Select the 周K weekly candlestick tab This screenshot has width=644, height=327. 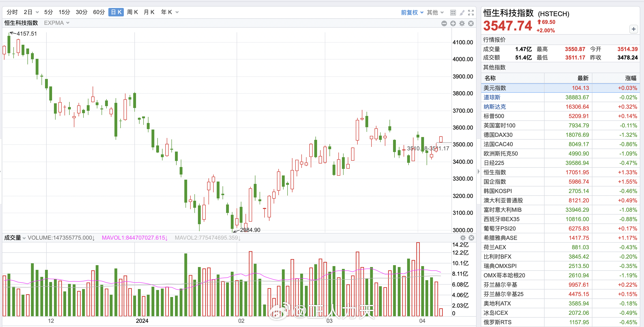click(133, 12)
